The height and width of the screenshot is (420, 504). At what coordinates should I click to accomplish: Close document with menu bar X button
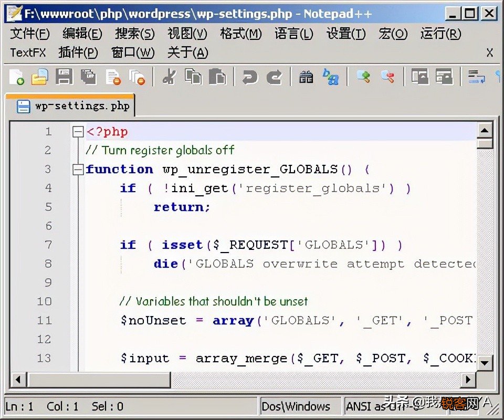click(489, 52)
